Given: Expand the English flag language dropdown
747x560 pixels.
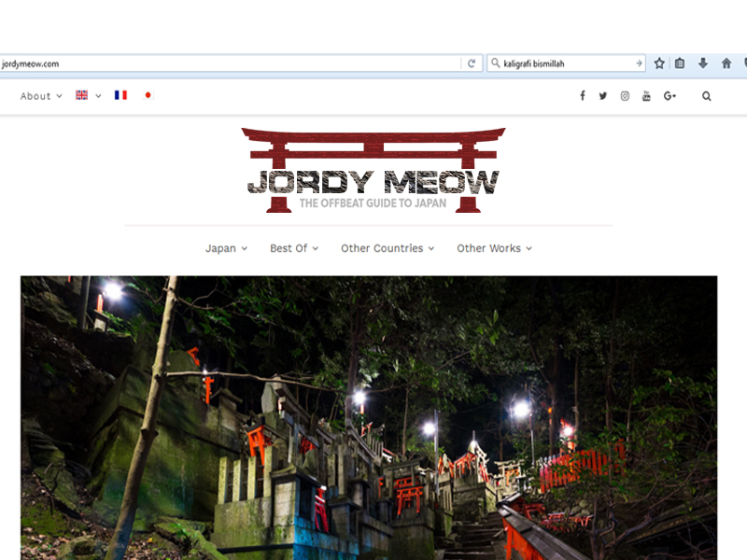Looking at the screenshot, I should tap(88, 95).
